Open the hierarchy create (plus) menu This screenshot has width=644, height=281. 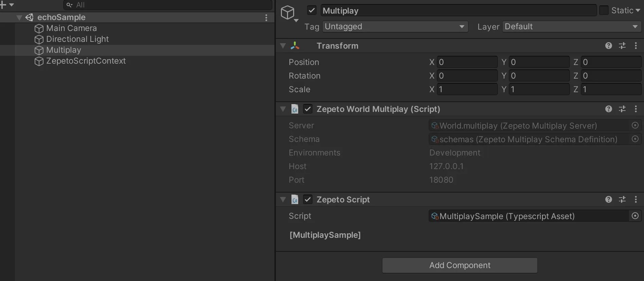tap(7, 5)
